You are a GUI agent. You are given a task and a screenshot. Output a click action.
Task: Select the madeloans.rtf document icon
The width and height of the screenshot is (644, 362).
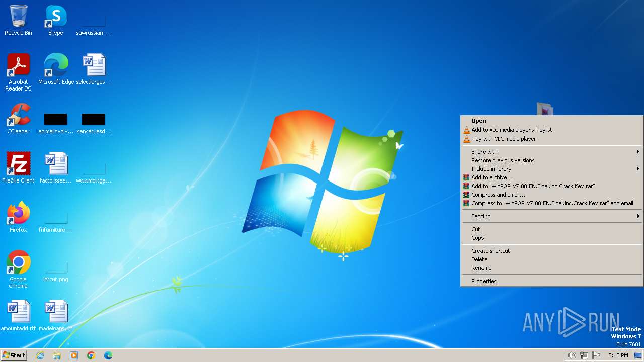point(56,316)
